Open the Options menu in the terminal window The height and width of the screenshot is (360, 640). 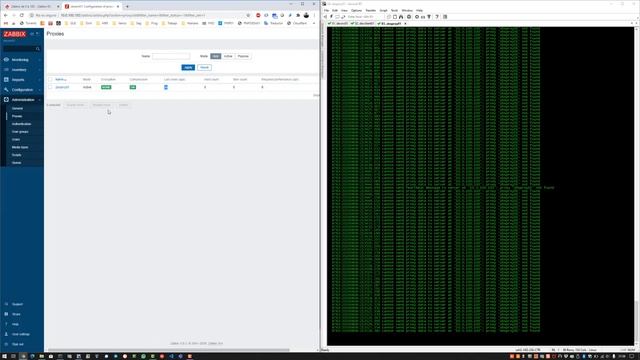point(356,10)
